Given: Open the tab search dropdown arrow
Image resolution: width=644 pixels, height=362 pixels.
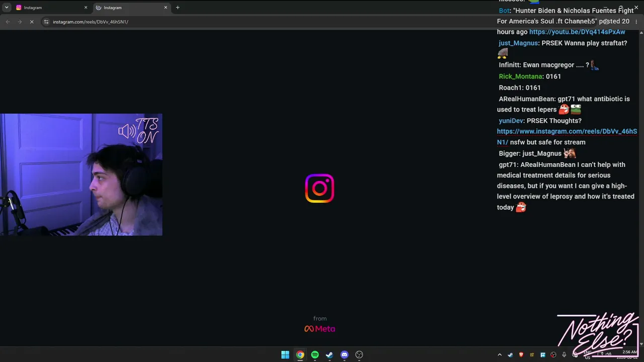Looking at the screenshot, I should (7, 8).
